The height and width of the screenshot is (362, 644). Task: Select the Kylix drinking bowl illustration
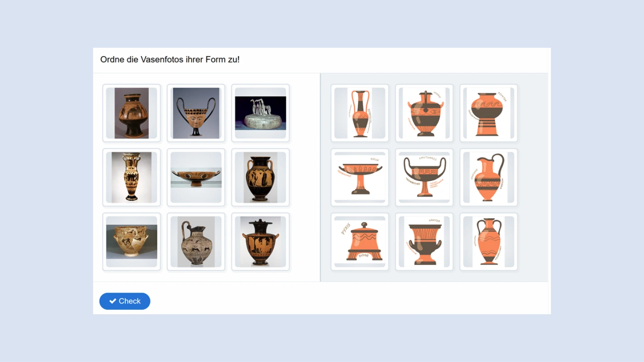point(360,177)
